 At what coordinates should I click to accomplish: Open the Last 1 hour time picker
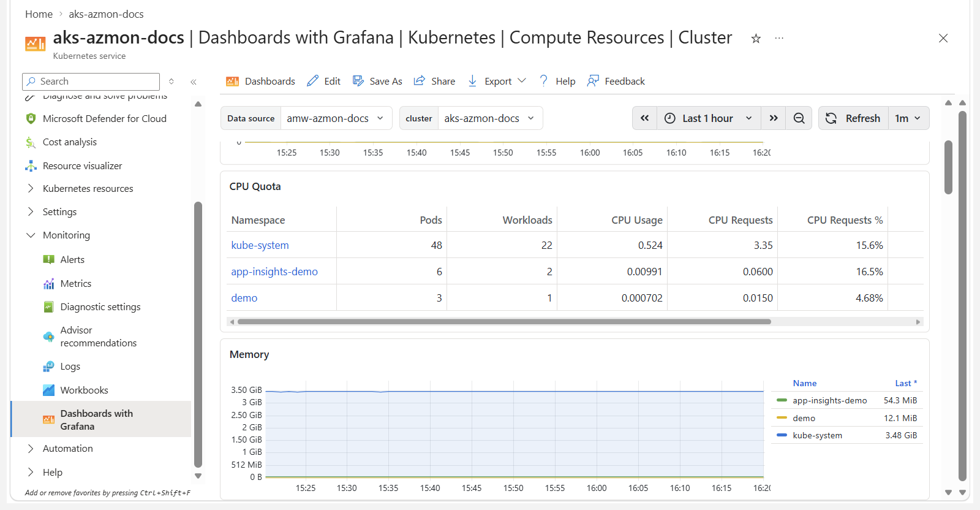click(x=709, y=118)
